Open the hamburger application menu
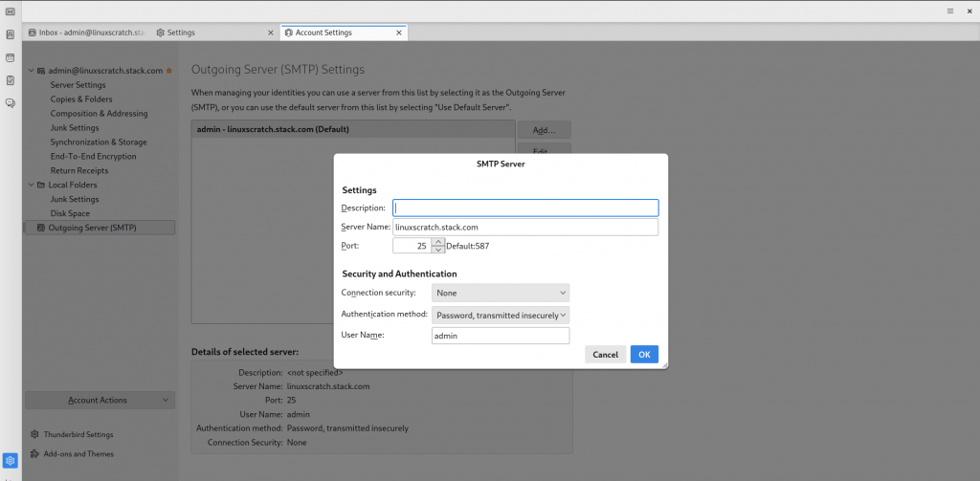This screenshot has height=481, width=980. point(950,11)
